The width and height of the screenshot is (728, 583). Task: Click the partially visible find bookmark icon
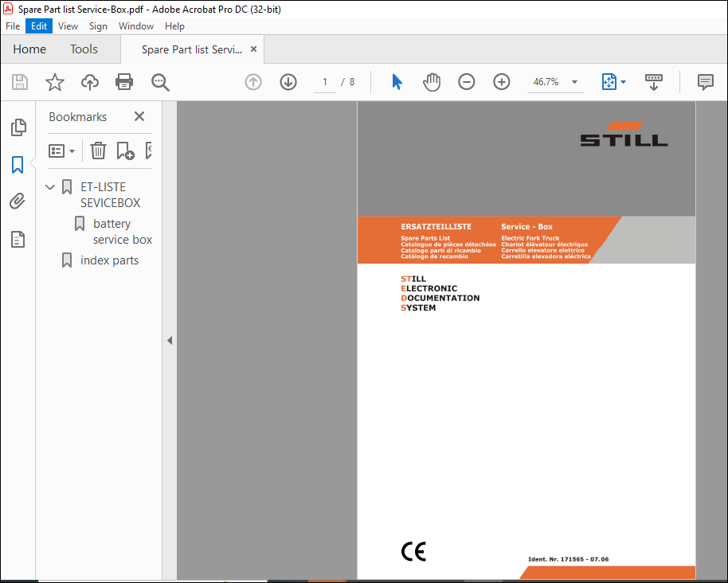pyautogui.click(x=149, y=151)
